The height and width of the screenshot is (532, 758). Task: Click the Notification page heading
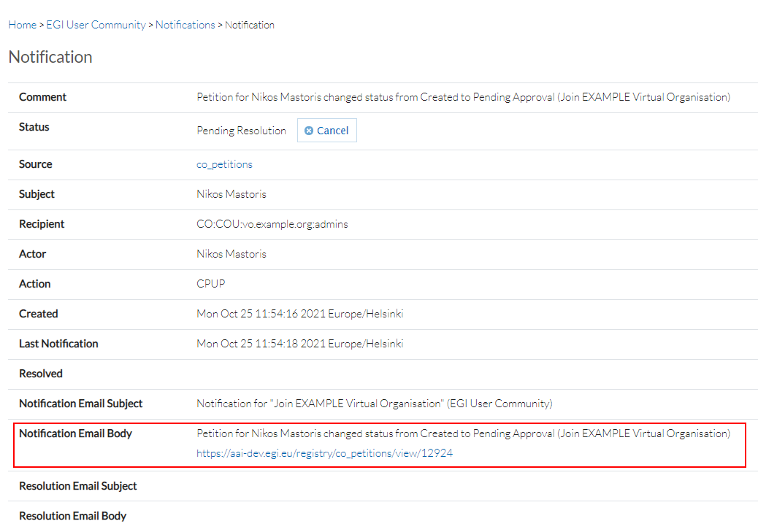pos(50,56)
